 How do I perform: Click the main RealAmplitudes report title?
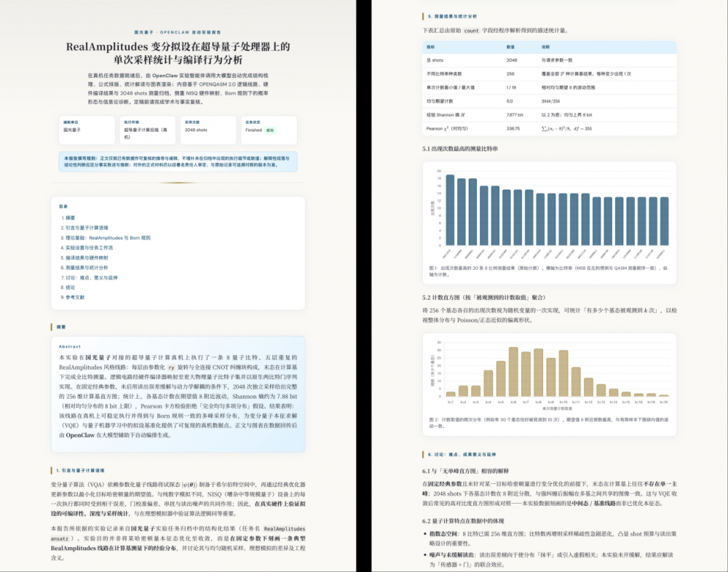[x=178, y=54]
